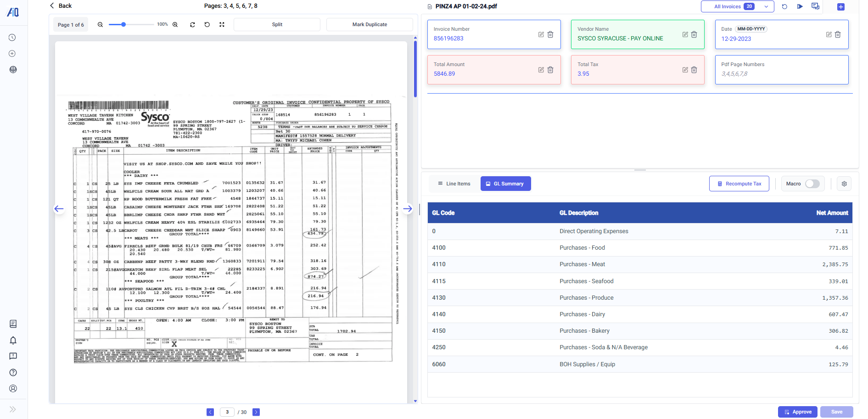This screenshot has width=868, height=419.
Task: Edit the Date field
Action: pos(829,34)
